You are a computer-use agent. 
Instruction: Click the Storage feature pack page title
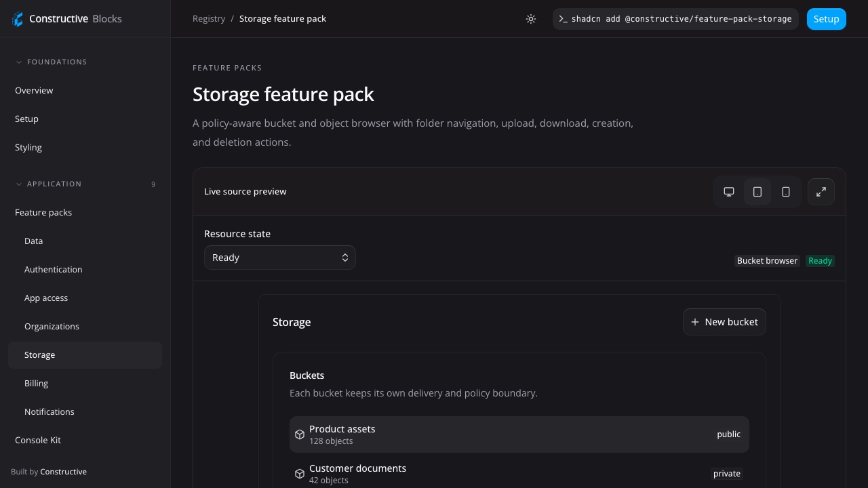[283, 94]
